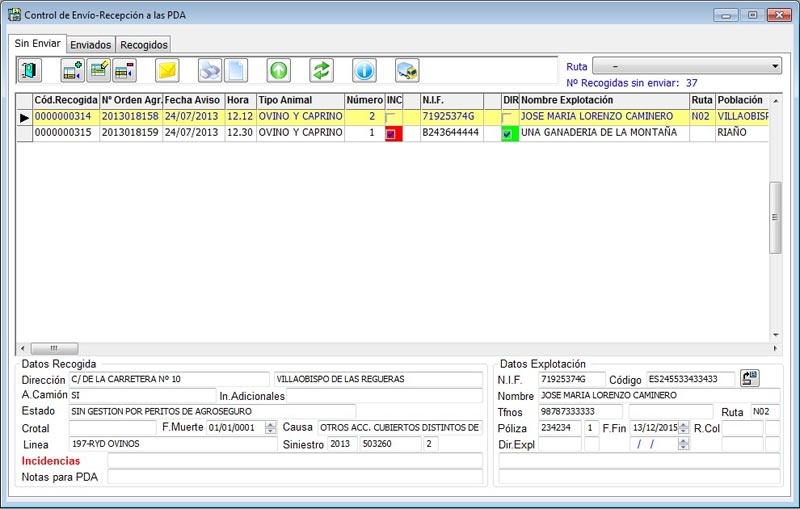800x509 pixels.
Task: Click the F.Fin date spinner arrows
Action: 684,428
